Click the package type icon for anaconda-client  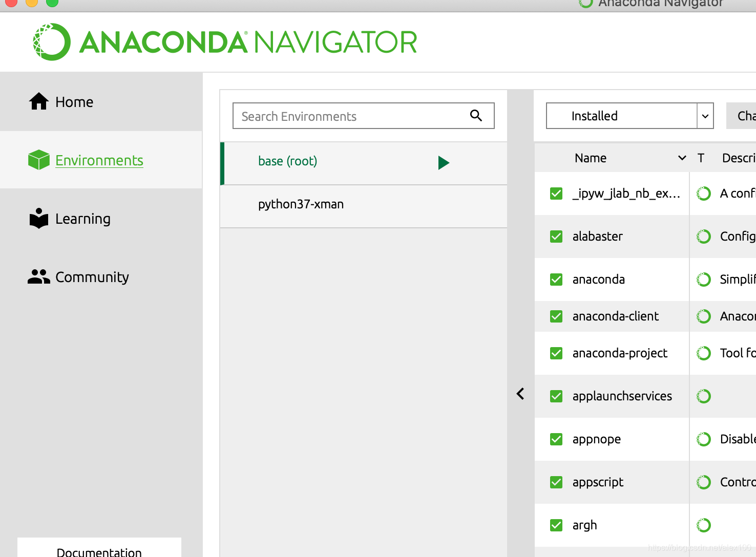point(704,316)
